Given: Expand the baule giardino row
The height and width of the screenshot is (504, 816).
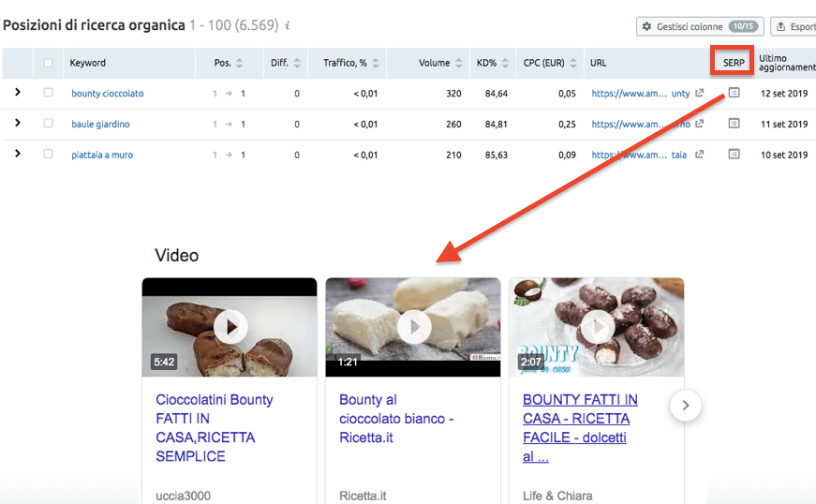Looking at the screenshot, I should point(18,123).
